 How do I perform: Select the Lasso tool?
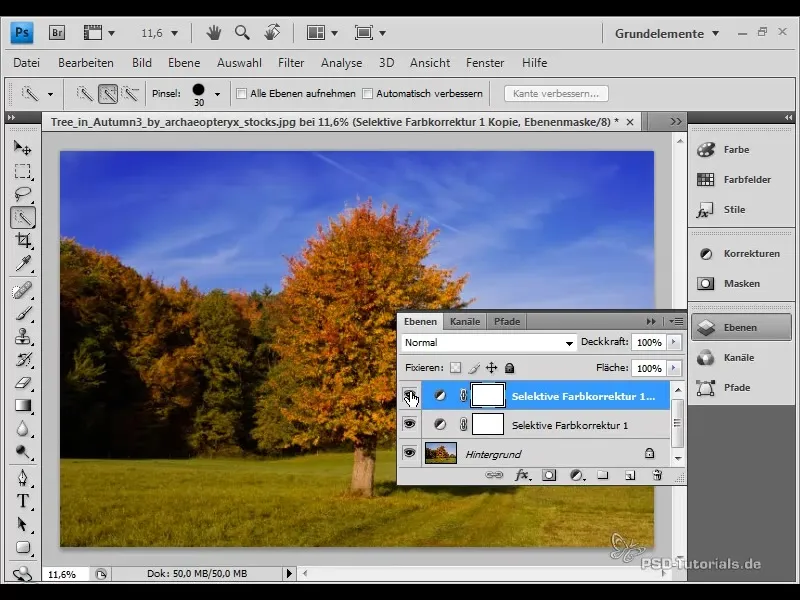point(22,194)
